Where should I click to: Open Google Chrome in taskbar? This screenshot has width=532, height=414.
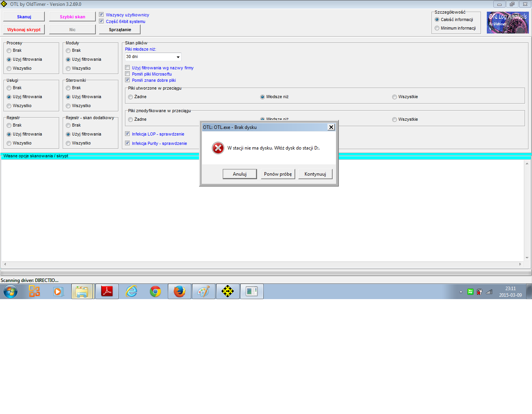pyautogui.click(x=155, y=291)
